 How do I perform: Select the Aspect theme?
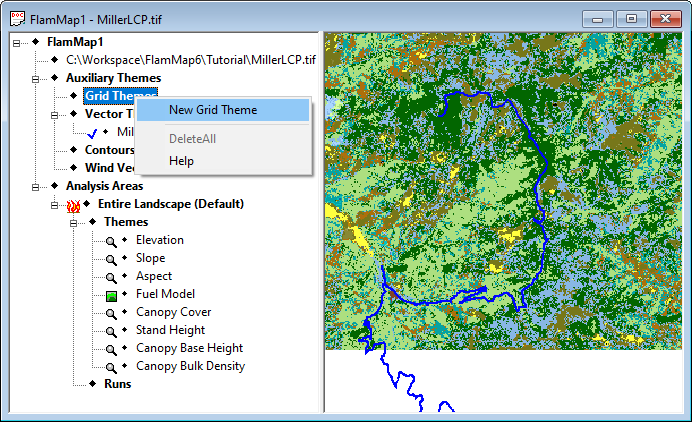coord(154,276)
